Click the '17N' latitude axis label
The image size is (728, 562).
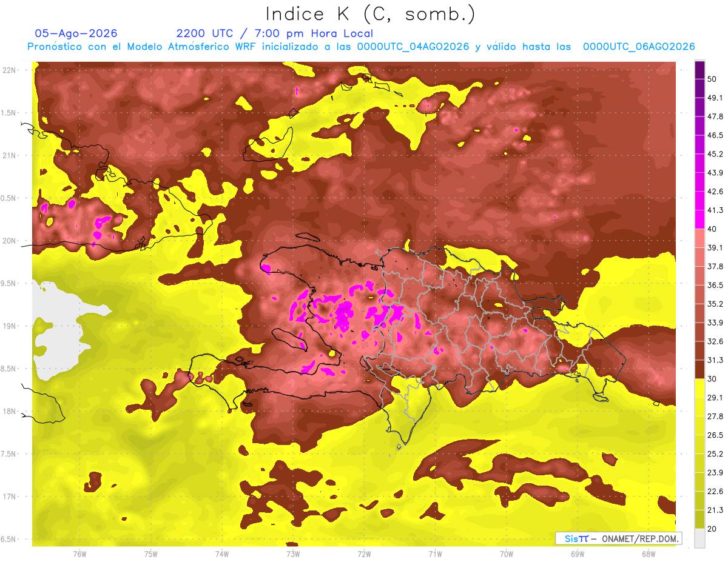coord(9,497)
